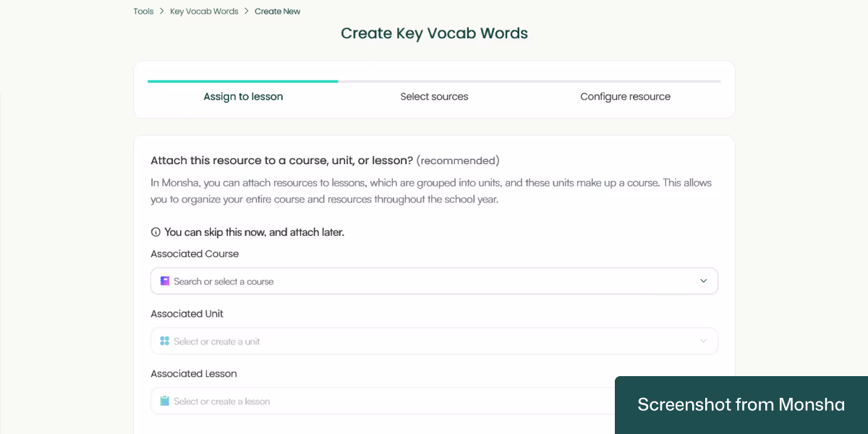The width and height of the screenshot is (868, 434).
Task: Click the lesson clipboard icon
Action: [x=165, y=401]
